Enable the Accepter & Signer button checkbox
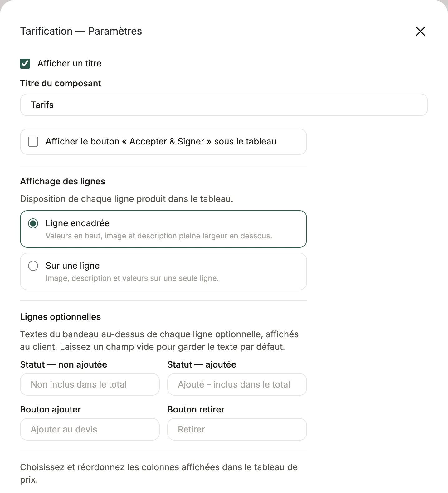The width and height of the screenshot is (448, 493). click(33, 142)
